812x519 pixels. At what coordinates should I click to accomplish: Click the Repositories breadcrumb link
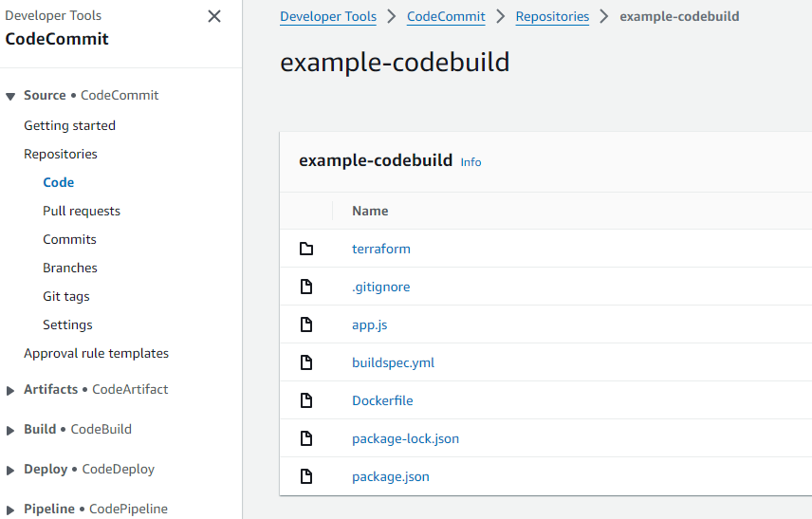coord(552,16)
